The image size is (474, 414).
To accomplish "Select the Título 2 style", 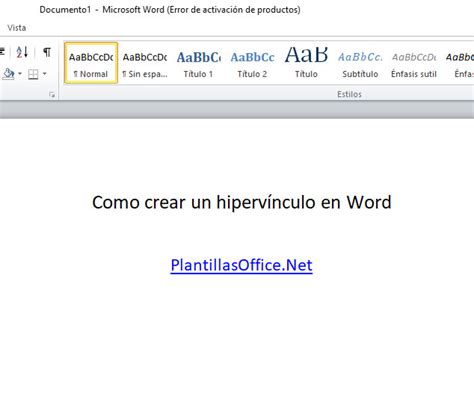I will click(x=252, y=63).
